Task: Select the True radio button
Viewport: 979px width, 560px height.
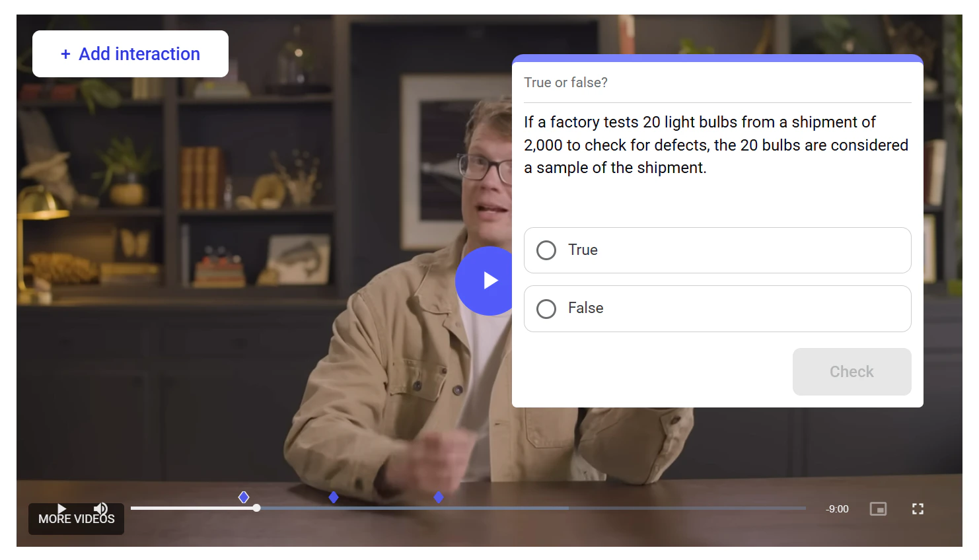Action: coord(546,250)
